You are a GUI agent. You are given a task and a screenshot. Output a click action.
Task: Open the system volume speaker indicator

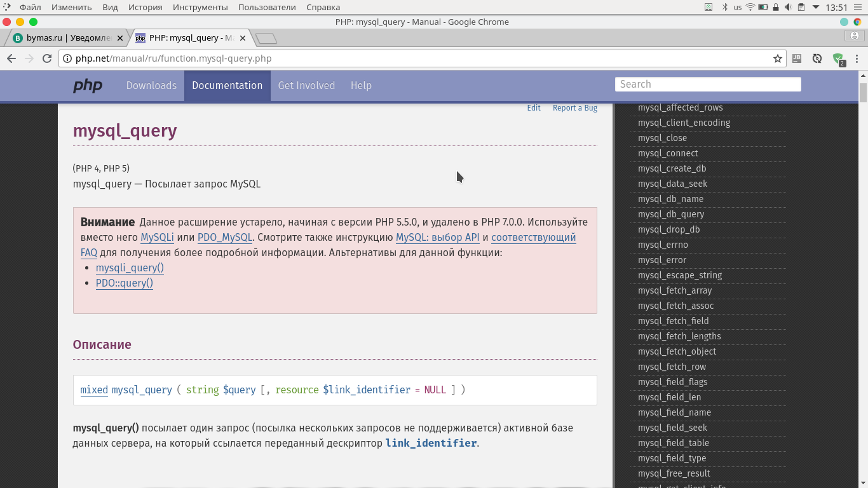[788, 8]
